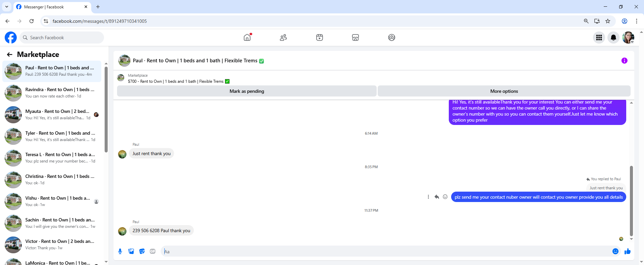Viewport: 644px width, 265px height.
Task: Click install app icon in address bar
Action: (x=597, y=21)
